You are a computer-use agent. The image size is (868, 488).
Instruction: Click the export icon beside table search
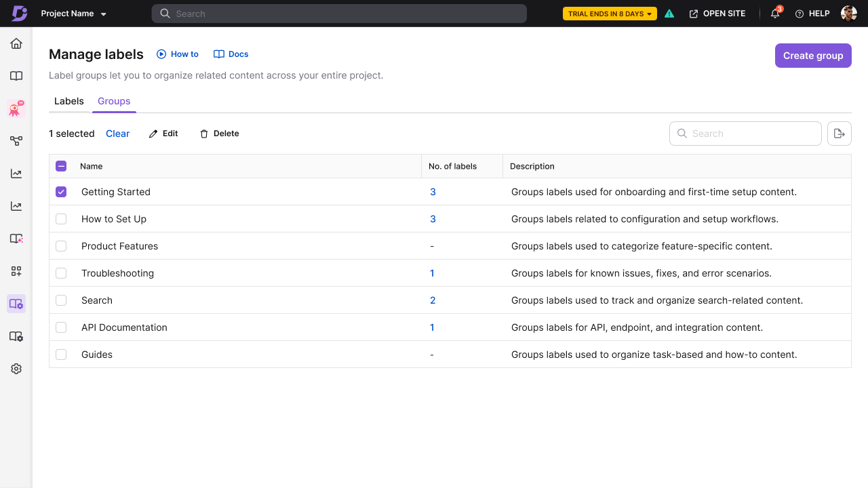pyautogui.click(x=840, y=134)
